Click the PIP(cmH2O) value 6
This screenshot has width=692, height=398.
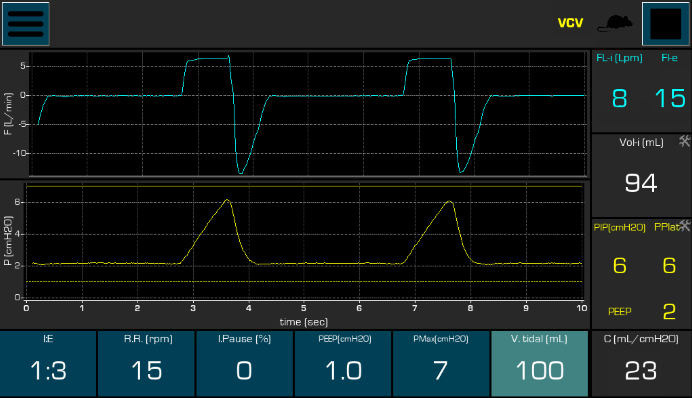(620, 265)
